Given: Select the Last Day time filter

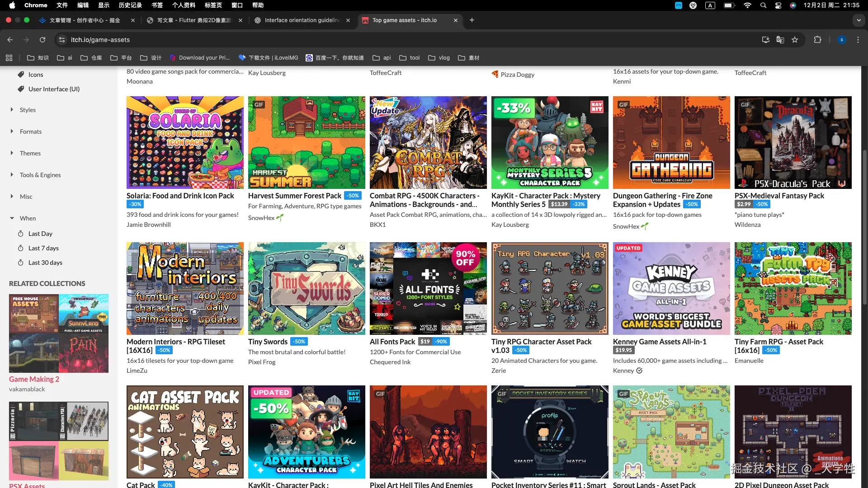Looking at the screenshot, I should 40,234.
